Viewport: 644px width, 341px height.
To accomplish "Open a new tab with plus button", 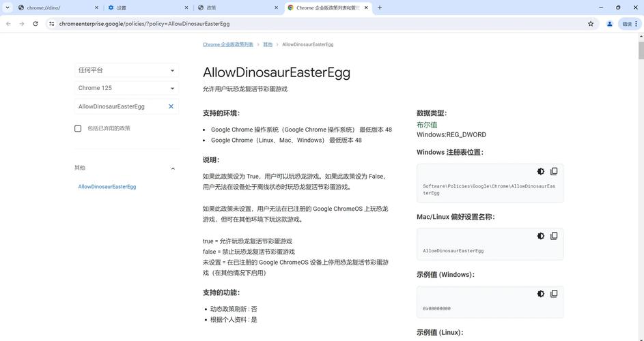I will (x=380, y=8).
